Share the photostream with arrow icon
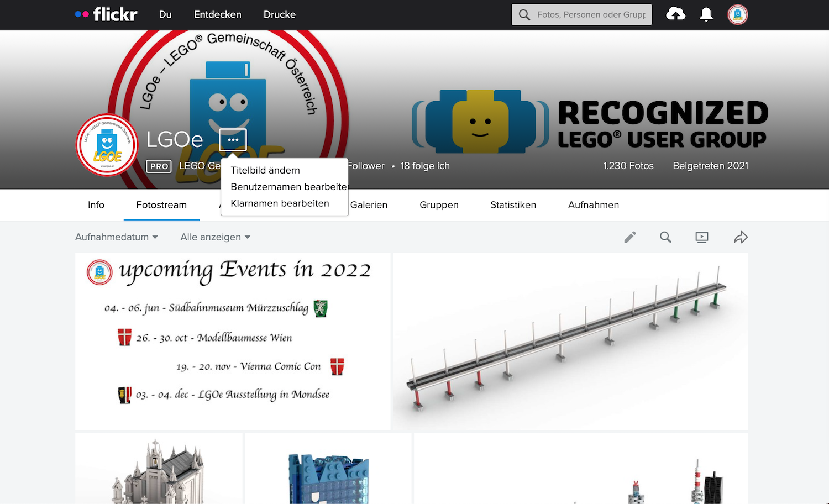 (x=741, y=237)
